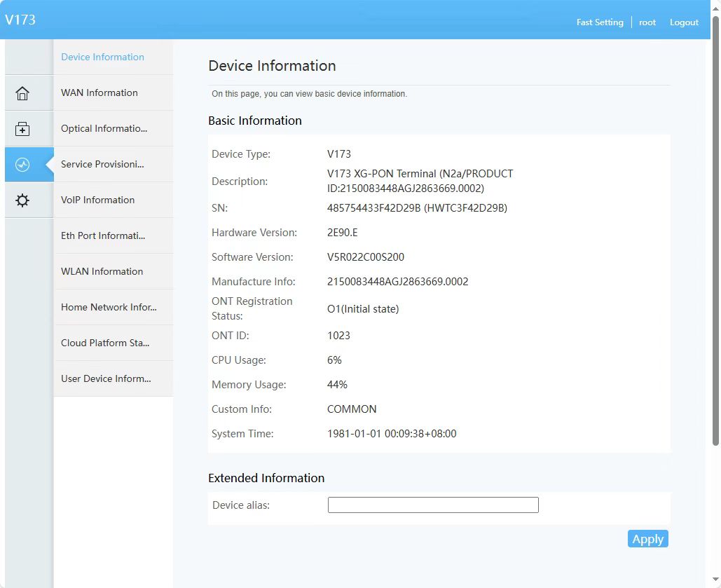
Task: View VoIP Information page
Action: (x=97, y=200)
